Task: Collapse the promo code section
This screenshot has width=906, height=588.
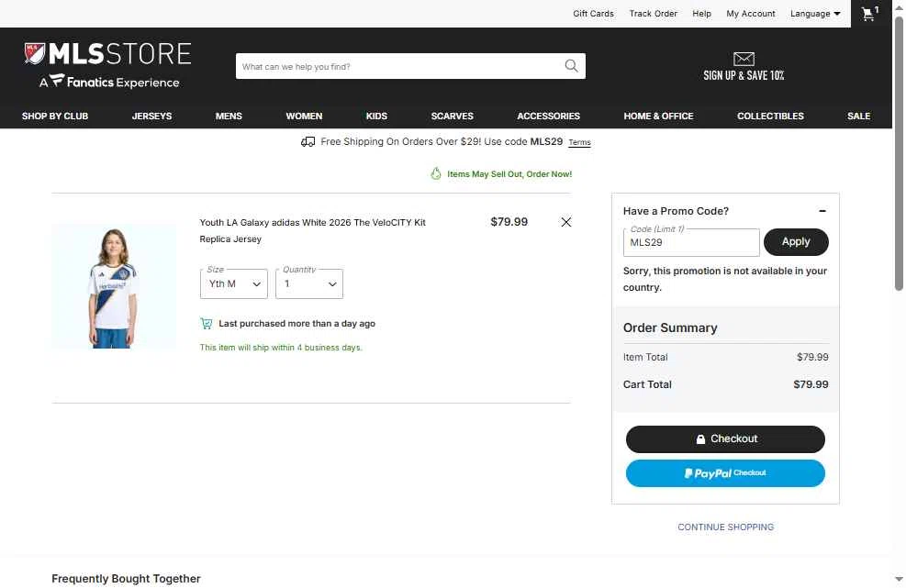Action: pyautogui.click(x=822, y=211)
